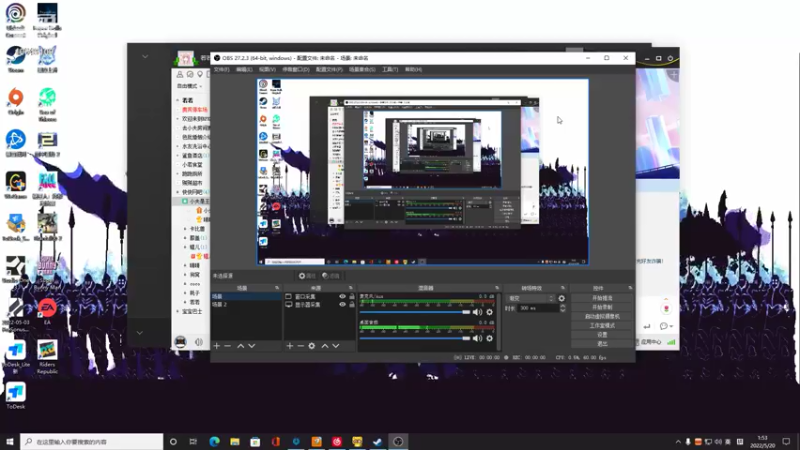This screenshot has height=450, width=800.
Task: Toggle the lock on 显示器采集 source
Action: (352, 305)
